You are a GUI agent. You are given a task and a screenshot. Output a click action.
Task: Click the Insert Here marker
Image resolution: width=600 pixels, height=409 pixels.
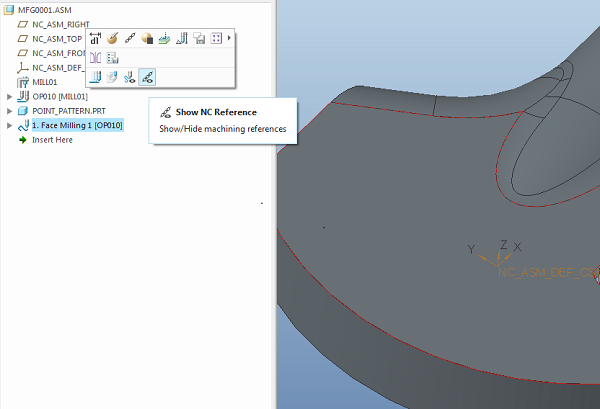coord(52,140)
